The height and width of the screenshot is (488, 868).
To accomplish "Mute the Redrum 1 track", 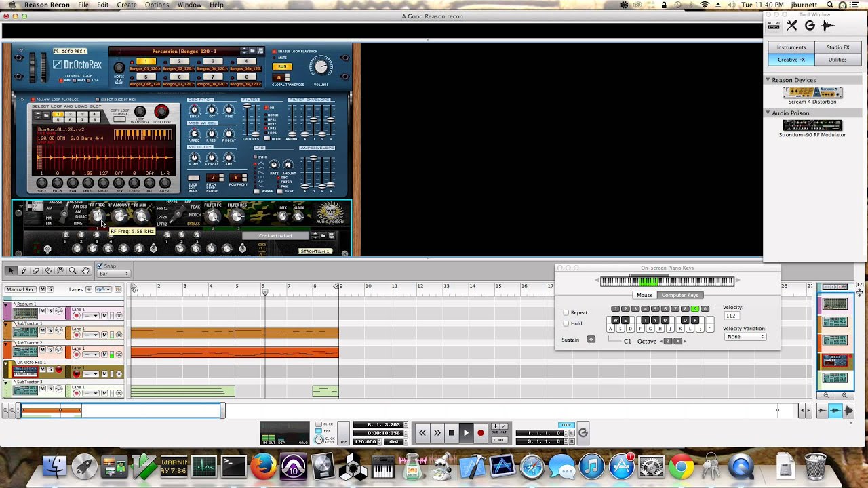I will pyautogui.click(x=42, y=310).
